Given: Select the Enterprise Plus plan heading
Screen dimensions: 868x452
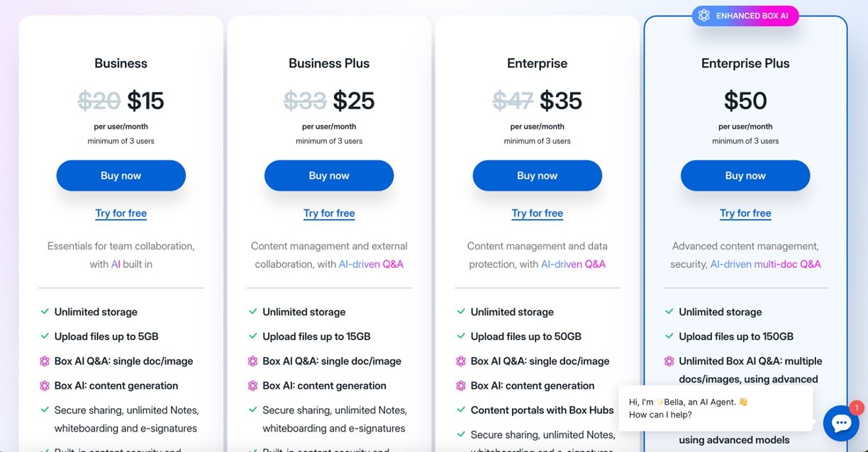Looking at the screenshot, I should click(x=745, y=64).
